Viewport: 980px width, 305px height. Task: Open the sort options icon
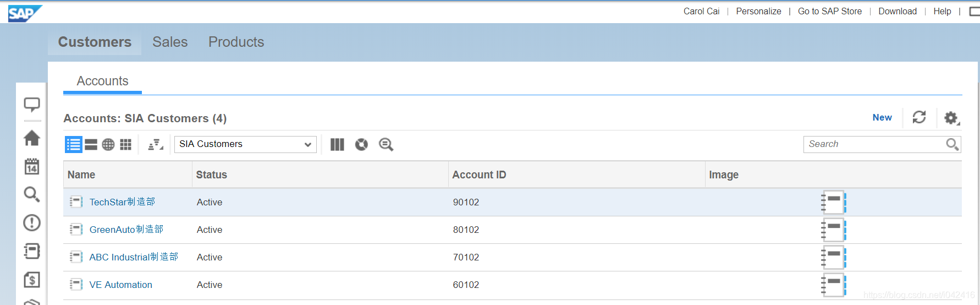click(x=156, y=144)
